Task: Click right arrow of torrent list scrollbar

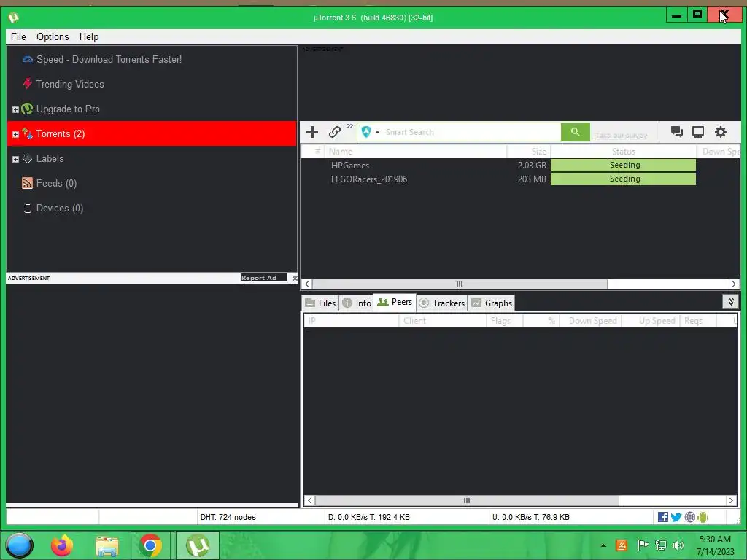Action: pos(734,284)
